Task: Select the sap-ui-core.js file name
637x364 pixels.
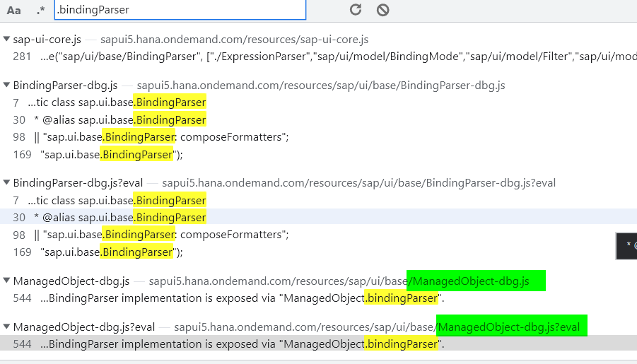Action: pyautogui.click(x=47, y=40)
